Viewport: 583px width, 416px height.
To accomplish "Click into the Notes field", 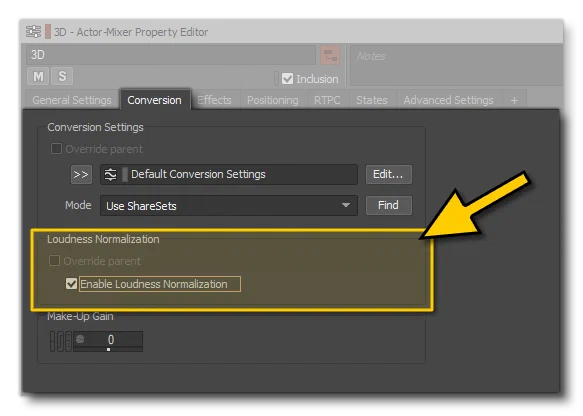I will [456, 65].
